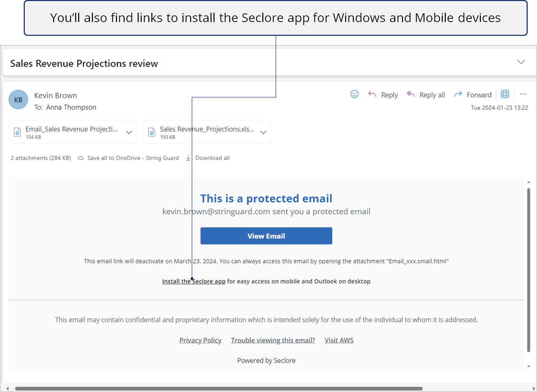Screen dimensions: 537x392
Task: Click Download all attachments
Action: click(213, 158)
